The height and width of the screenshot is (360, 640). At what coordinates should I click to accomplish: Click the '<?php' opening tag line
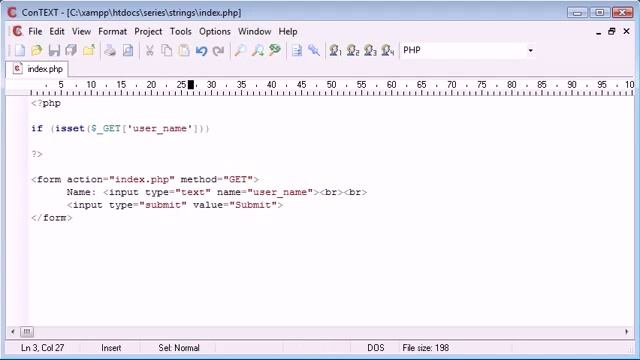[x=46, y=103]
